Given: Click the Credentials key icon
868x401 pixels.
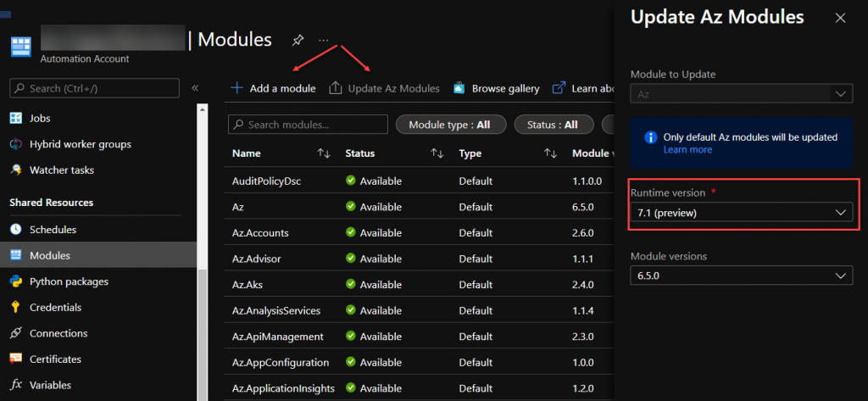Looking at the screenshot, I should [16, 307].
